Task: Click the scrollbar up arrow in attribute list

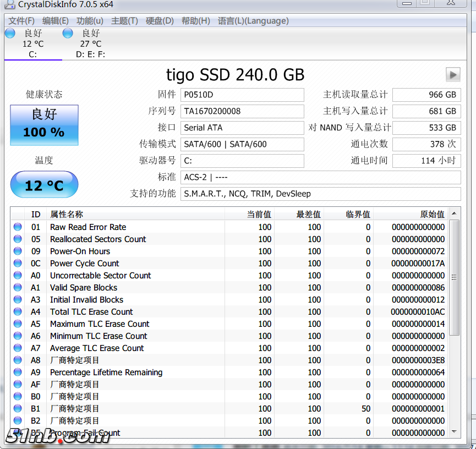Action: click(455, 214)
